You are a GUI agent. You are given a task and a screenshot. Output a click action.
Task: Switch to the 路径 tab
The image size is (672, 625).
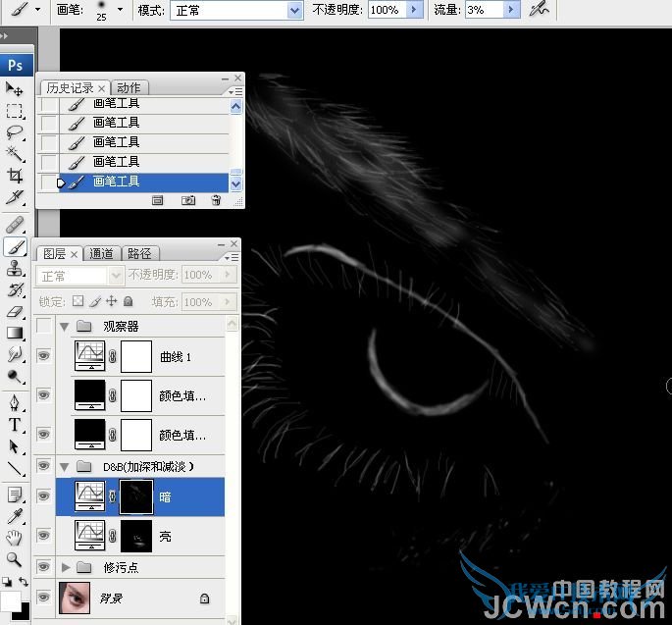pyautogui.click(x=139, y=254)
